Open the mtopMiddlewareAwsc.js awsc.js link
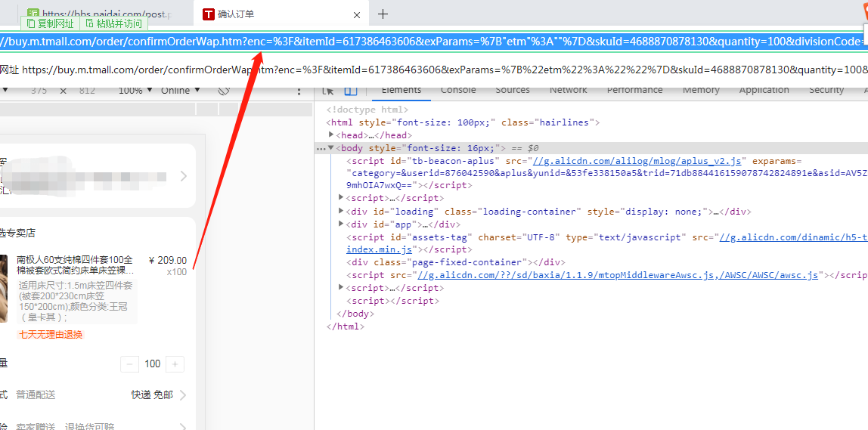Viewport: 868px width, 430px height. pyautogui.click(x=618, y=275)
